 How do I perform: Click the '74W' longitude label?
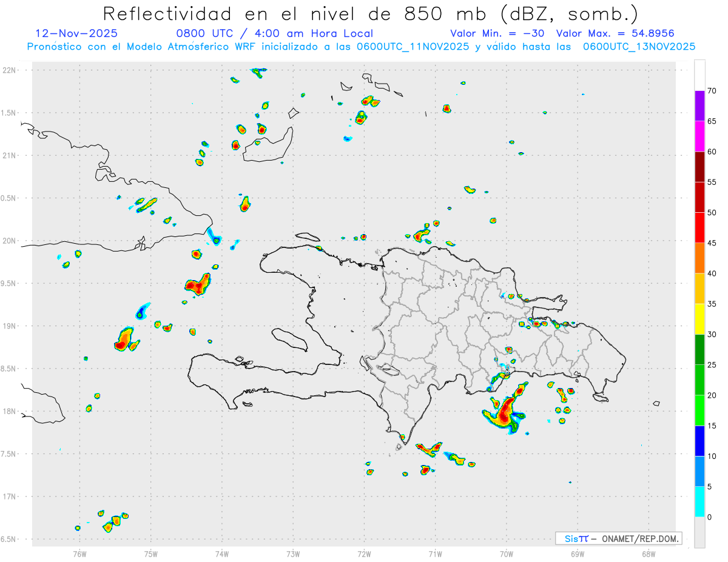click(x=221, y=554)
